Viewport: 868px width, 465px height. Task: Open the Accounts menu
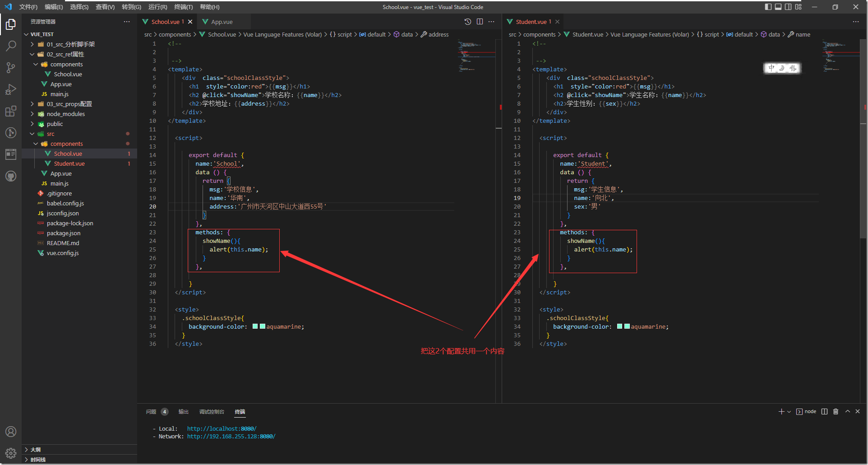tap(11, 432)
